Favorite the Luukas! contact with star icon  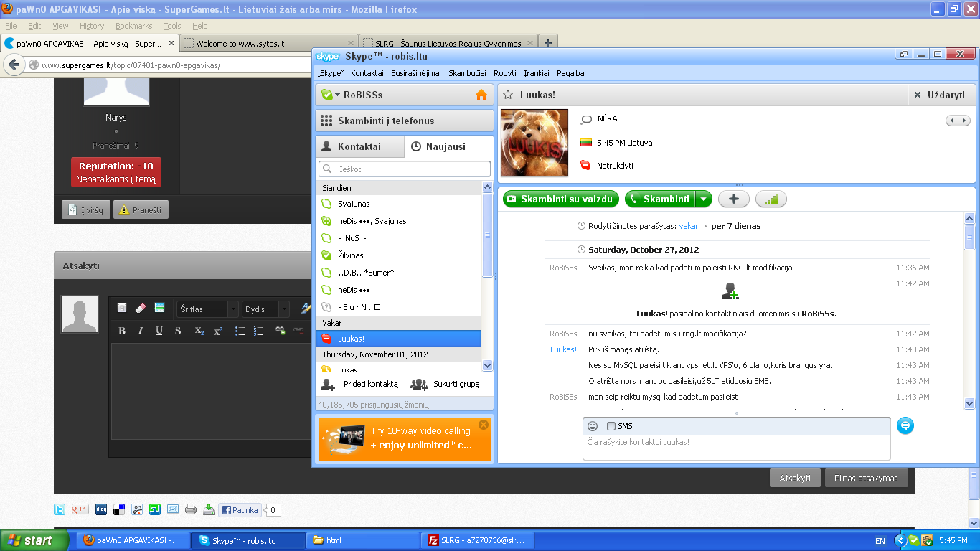click(x=507, y=95)
